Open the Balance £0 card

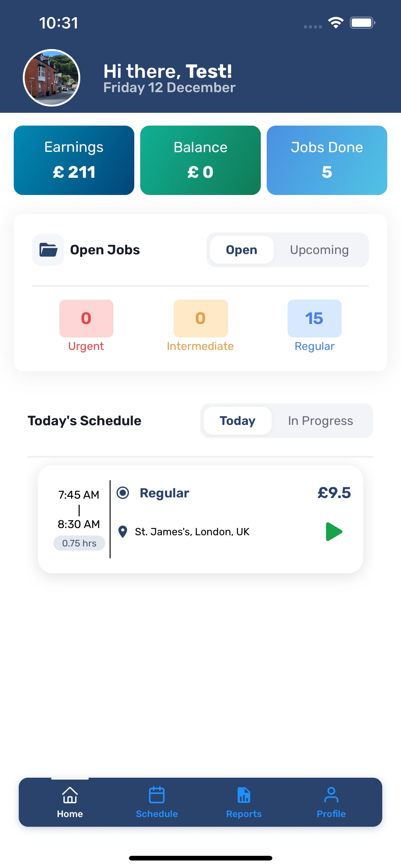click(x=200, y=160)
